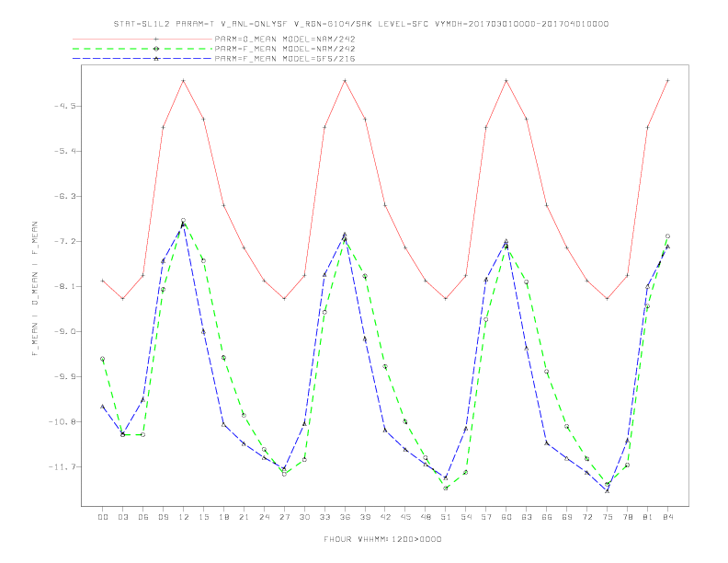The image size is (728, 563).
Task: Click x-axis forecast hour label 72
Action: 586,517
